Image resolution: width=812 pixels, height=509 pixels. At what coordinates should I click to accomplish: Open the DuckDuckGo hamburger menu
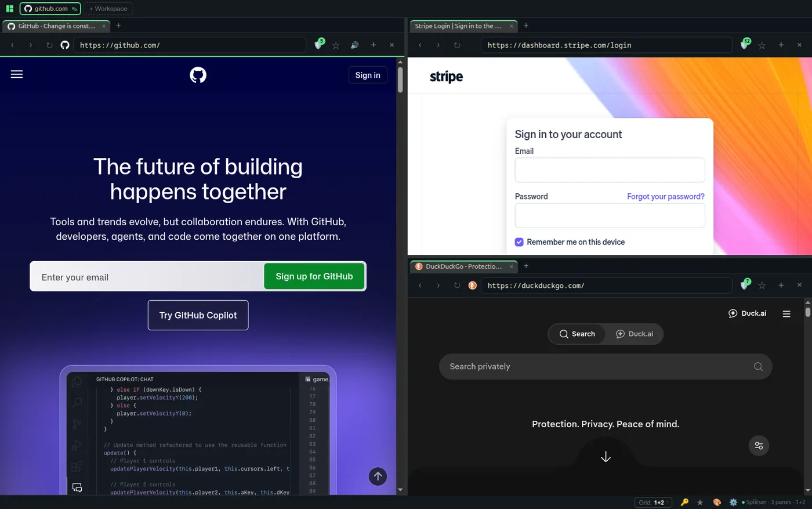click(786, 314)
